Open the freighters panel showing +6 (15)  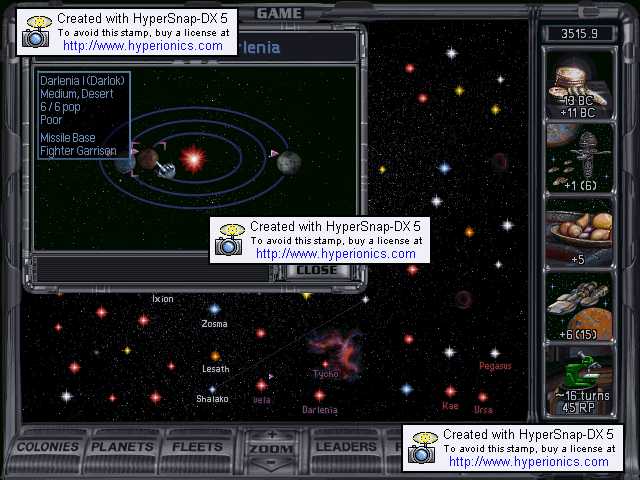(579, 307)
